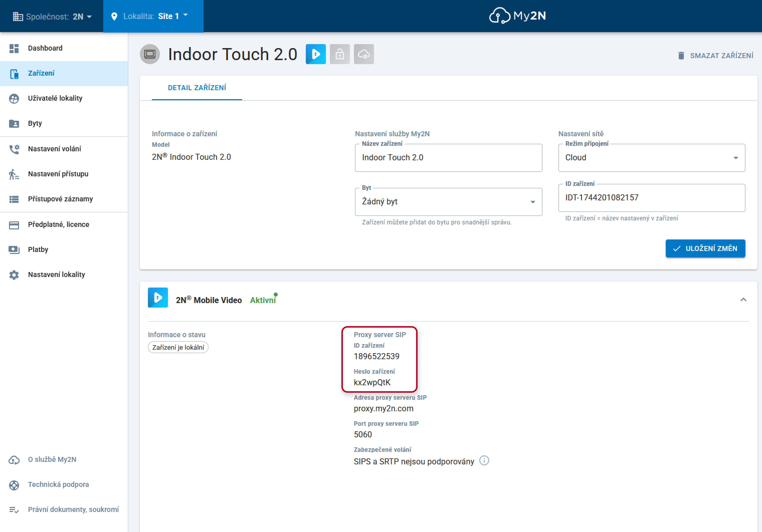Click the SIPS a SRTP nejsou podporovány text
This screenshot has height=532, width=762.
click(x=414, y=462)
